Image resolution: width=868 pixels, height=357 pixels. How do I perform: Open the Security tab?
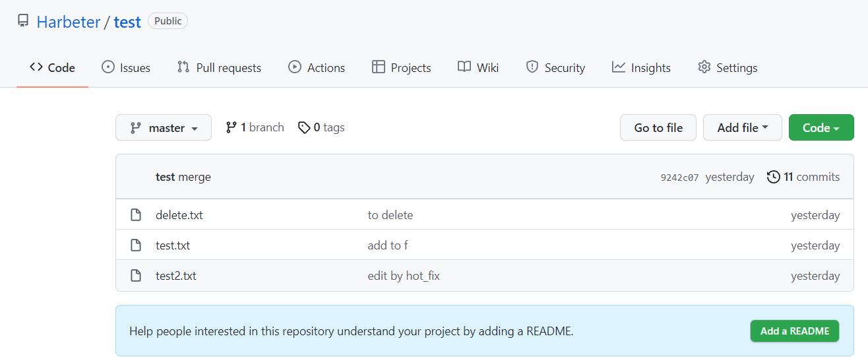click(555, 67)
